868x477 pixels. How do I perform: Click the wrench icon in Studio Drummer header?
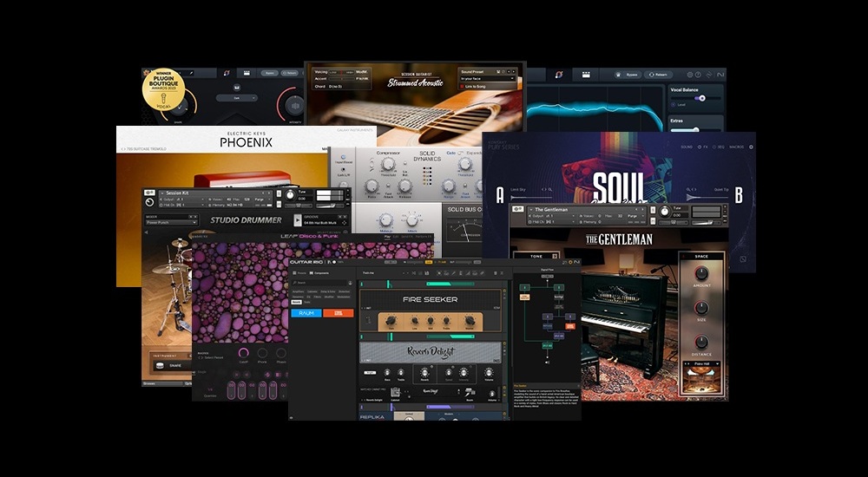coord(149,193)
